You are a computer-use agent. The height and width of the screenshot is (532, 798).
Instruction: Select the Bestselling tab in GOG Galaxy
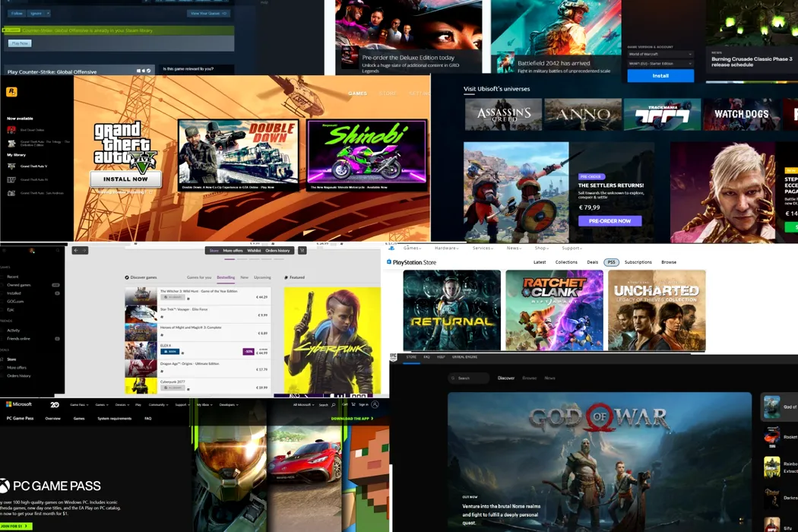(x=226, y=277)
